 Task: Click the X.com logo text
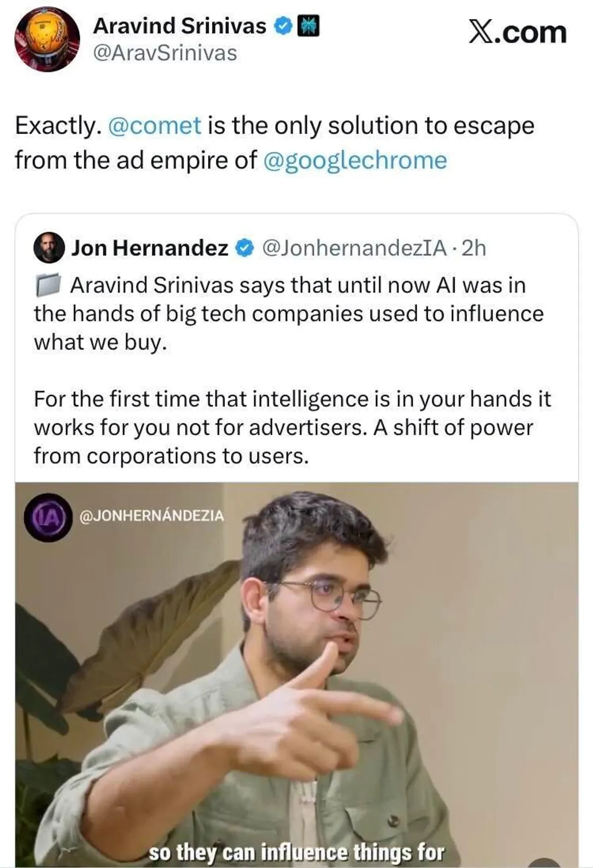click(517, 33)
